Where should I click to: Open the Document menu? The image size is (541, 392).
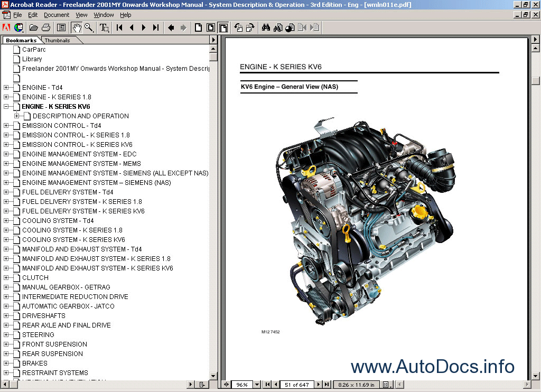(57, 15)
